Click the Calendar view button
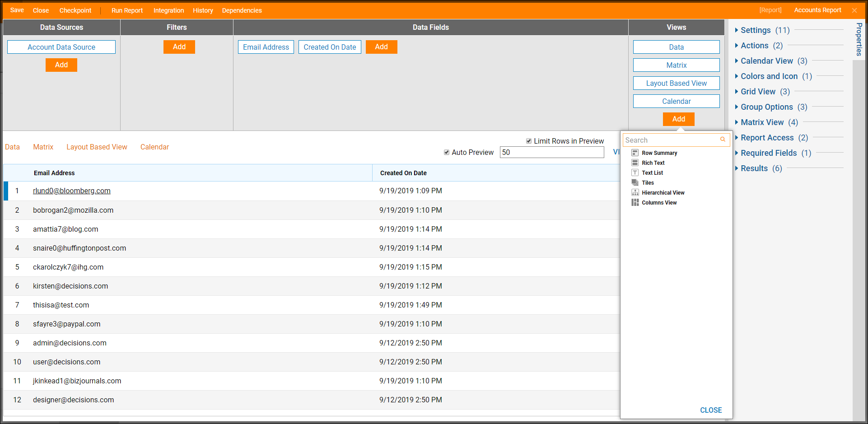 click(x=677, y=101)
